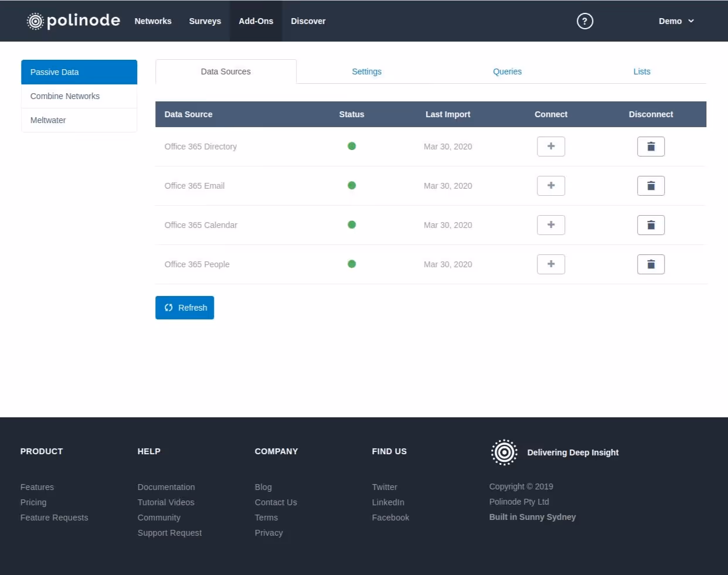Disconnect Office 365 Calendar using trash icon
Screen dimensions: 728x575
(651, 225)
